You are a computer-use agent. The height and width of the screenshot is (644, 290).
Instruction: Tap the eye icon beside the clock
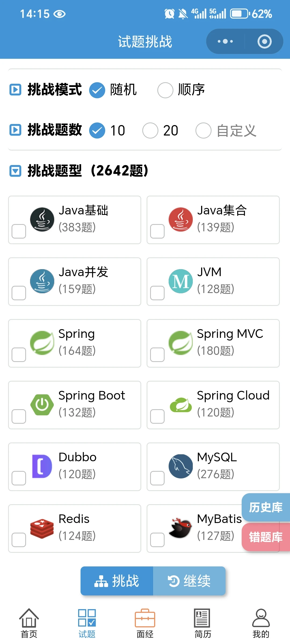click(59, 14)
